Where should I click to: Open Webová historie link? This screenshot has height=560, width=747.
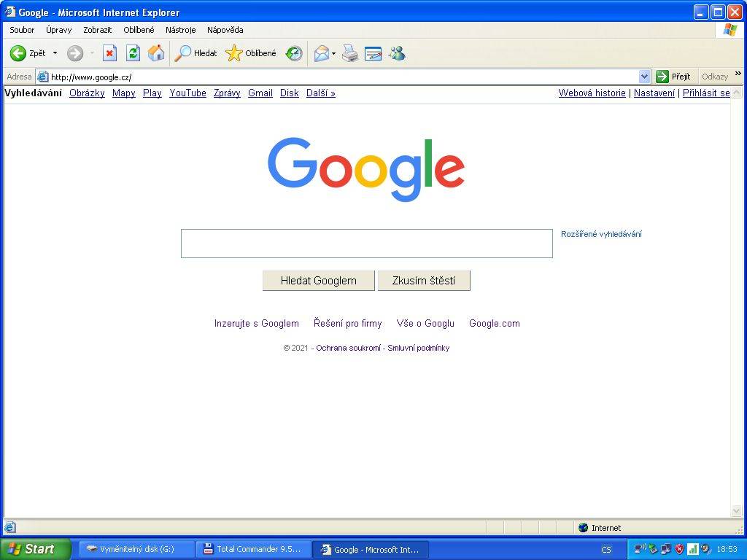[592, 93]
